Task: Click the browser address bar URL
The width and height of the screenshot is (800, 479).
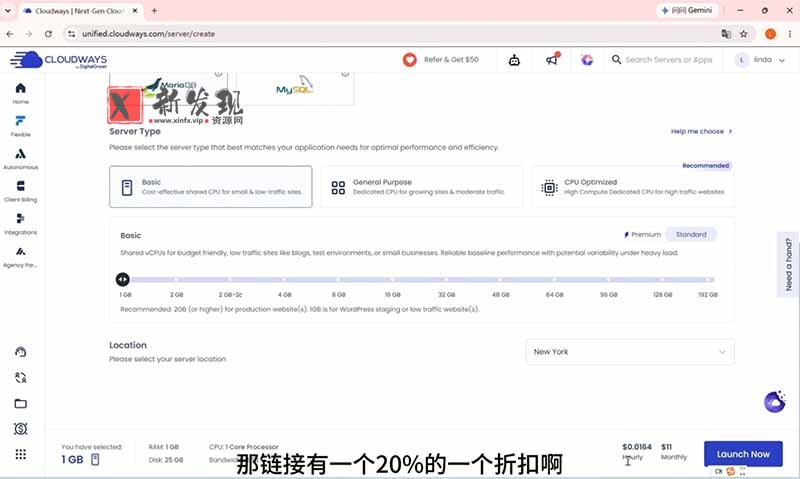Action: click(148, 34)
